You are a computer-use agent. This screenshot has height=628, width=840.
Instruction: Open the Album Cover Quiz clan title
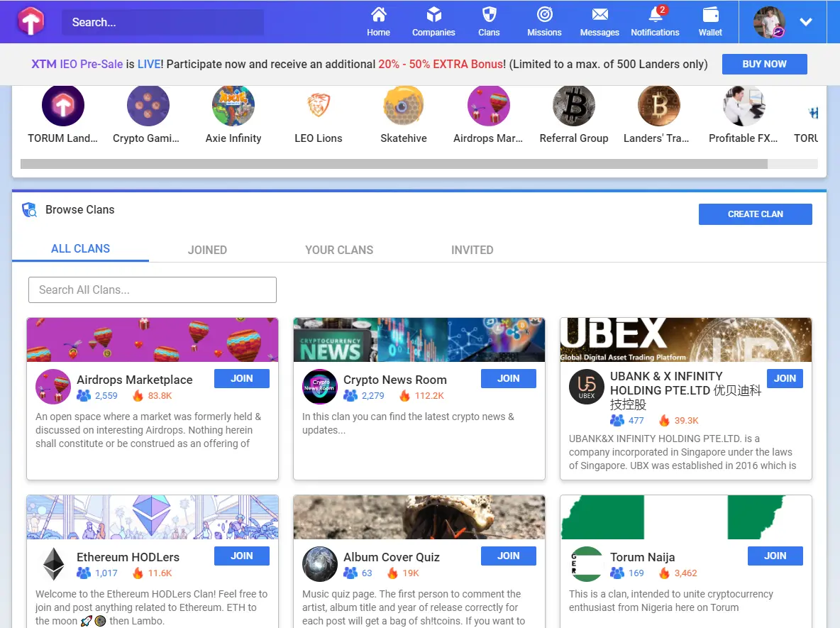pyautogui.click(x=392, y=557)
